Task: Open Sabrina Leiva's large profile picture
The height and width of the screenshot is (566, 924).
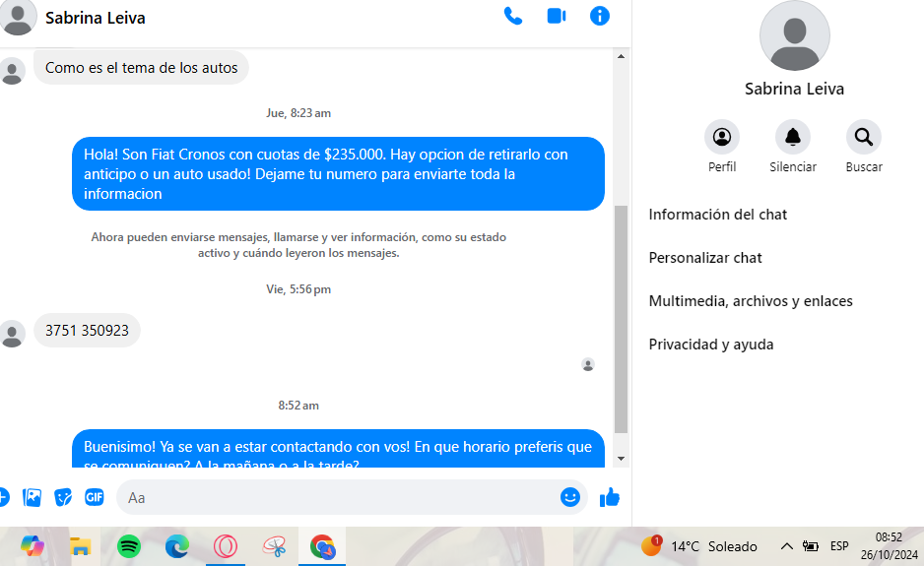Action: click(794, 35)
